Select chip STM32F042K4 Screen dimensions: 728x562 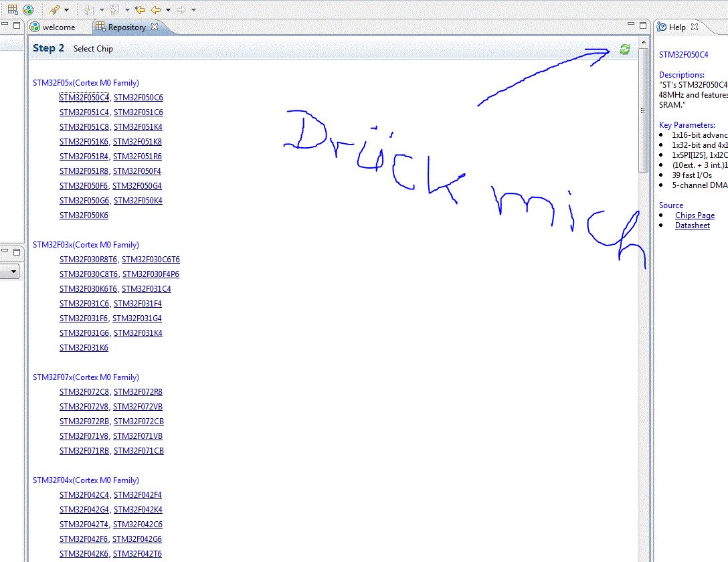[x=138, y=510]
